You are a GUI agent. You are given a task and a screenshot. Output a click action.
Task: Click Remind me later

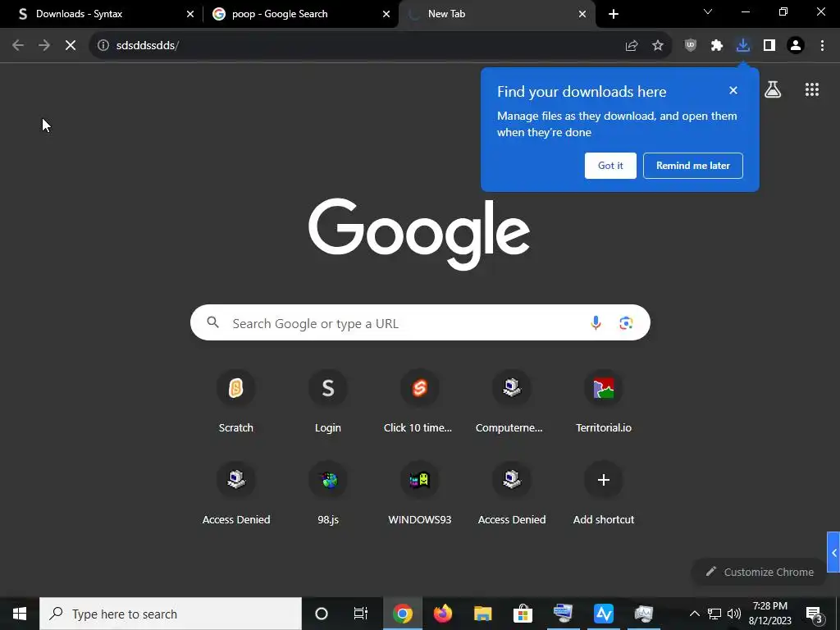tap(692, 166)
